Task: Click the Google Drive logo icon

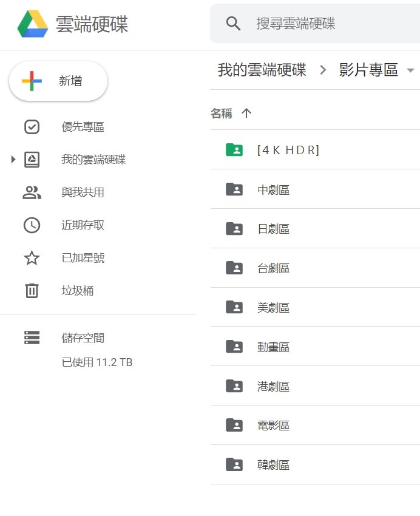Action: (33, 24)
